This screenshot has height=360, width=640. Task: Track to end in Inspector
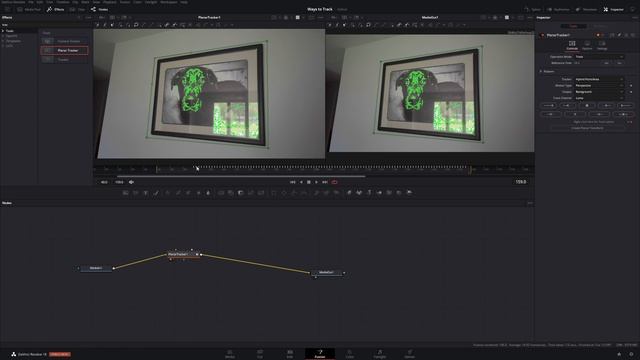click(x=625, y=106)
